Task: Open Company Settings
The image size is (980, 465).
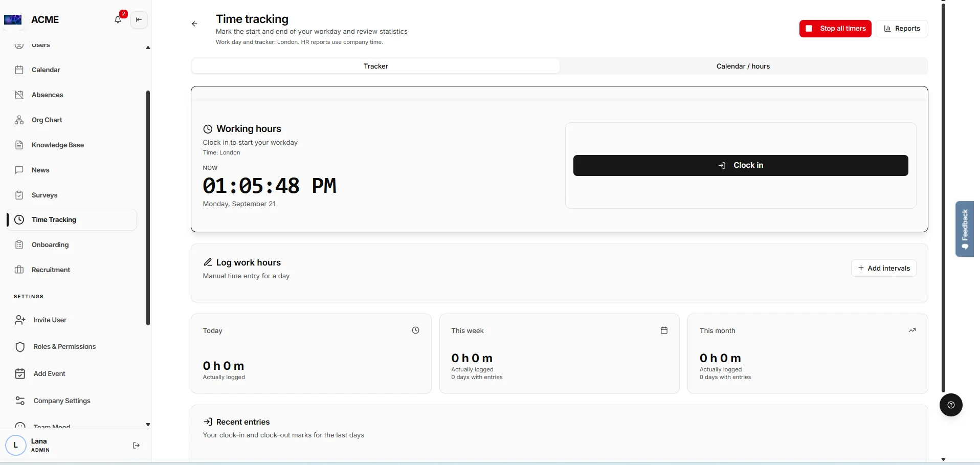Action: coord(72,401)
